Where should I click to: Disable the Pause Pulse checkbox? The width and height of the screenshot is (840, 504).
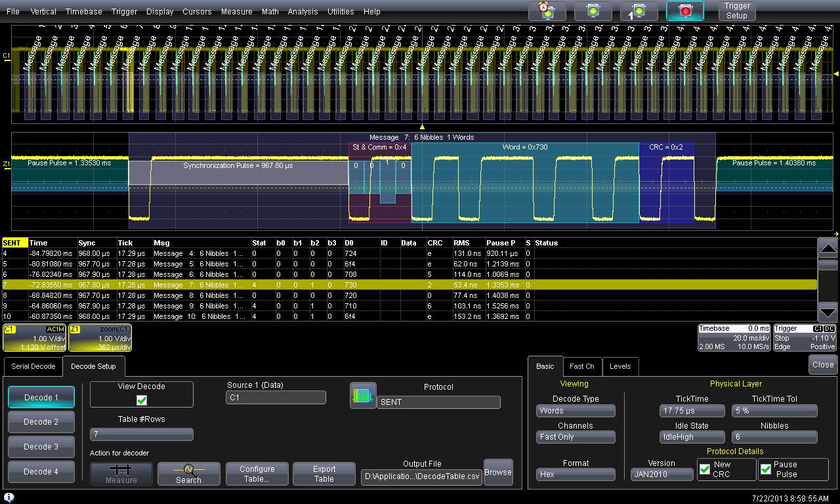[766, 469]
